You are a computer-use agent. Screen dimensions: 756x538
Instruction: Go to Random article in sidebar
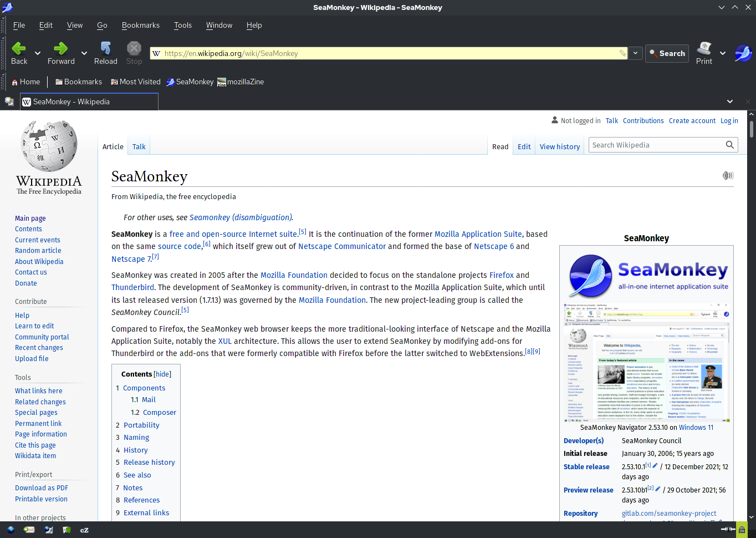(x=38, y=251)
